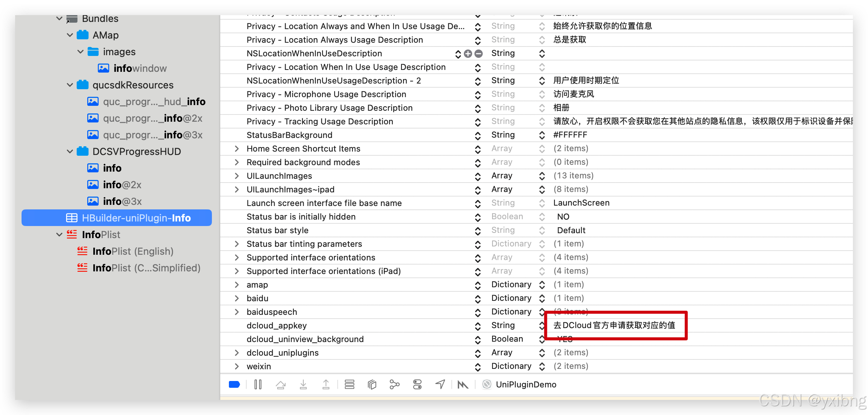Open InfoPlist (English) file

(x=133, y=251)
